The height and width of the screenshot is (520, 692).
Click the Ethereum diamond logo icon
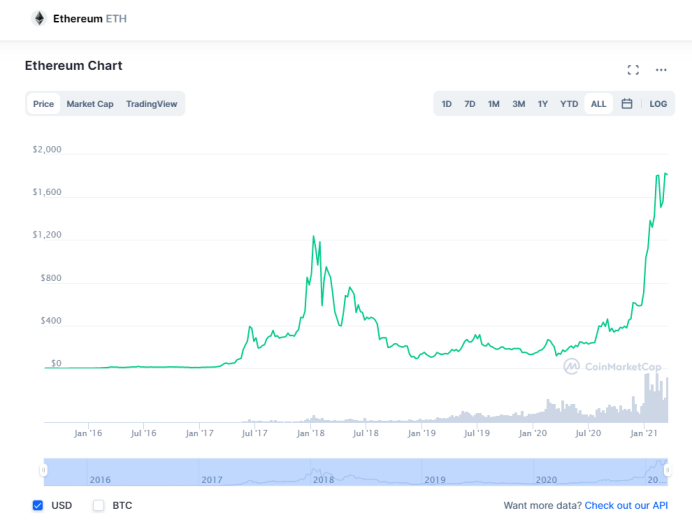pyautogui.click(x=39, y=19)
